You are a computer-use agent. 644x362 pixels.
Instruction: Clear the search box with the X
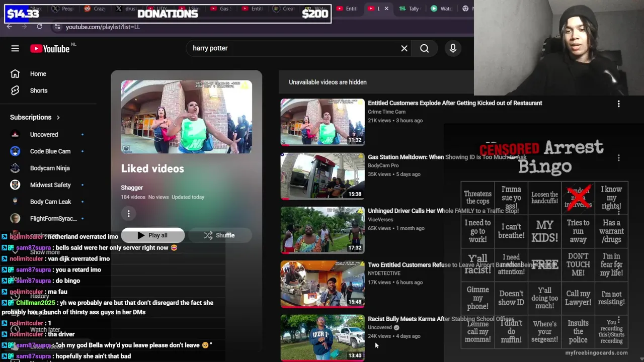click(404, 48)
